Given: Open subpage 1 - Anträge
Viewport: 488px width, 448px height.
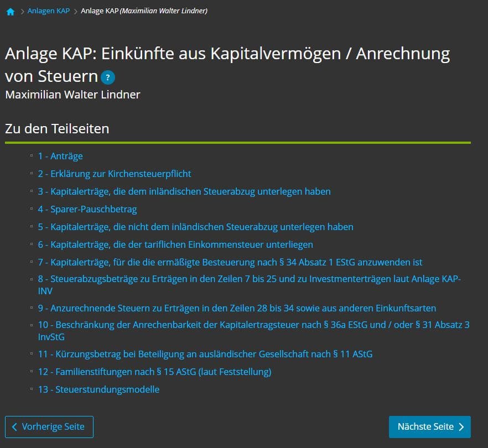Looking at the screenshot, I should pyautogui.click(x=61, y=156).
